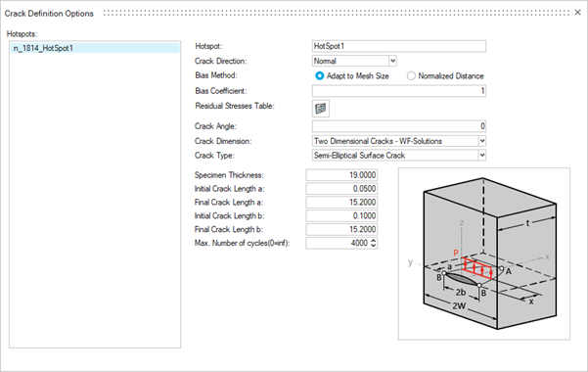Viewport: 588px width, 372px height.
Task: Increase Max. Number of cycles with up arrow
Action: [373, 241]
